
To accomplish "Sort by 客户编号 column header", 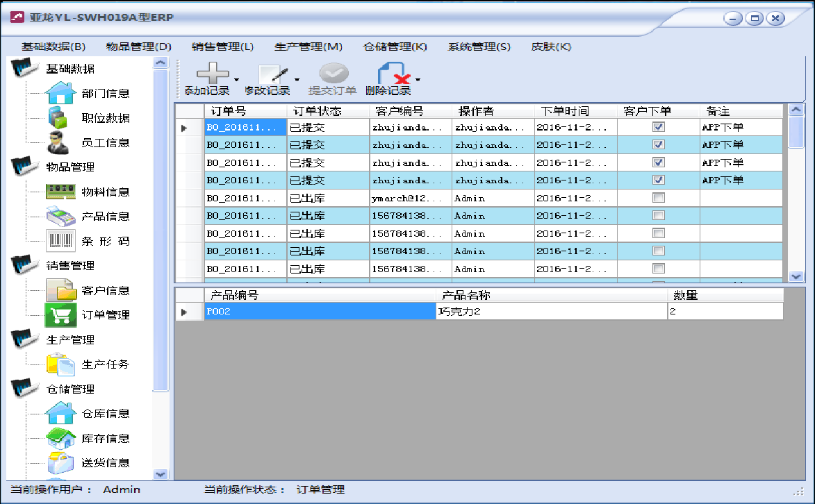I will [x=411, y=110].
